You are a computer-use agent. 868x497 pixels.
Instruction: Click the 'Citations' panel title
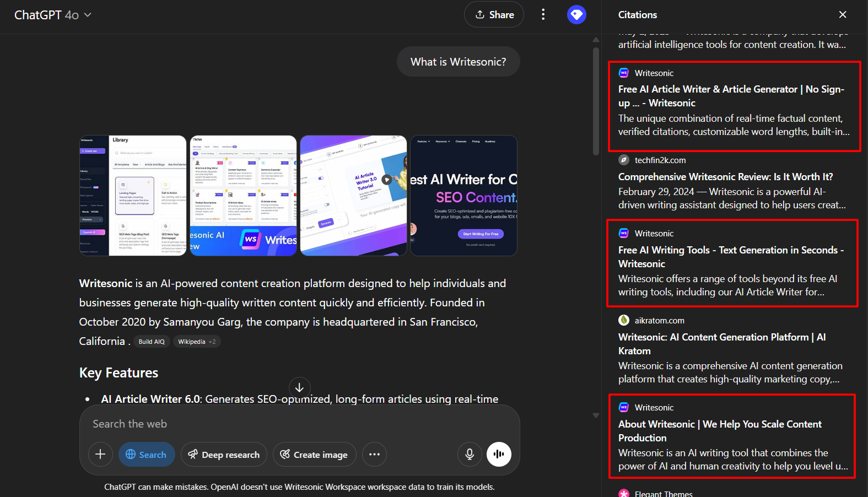click(638, 15)
